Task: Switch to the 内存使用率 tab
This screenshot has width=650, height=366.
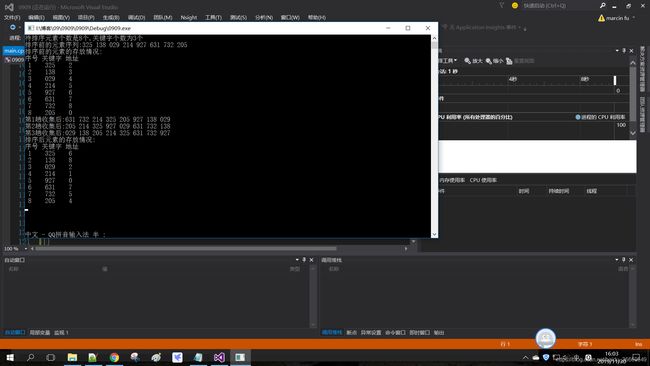Action: pyautogui.click(x=452, y=180)
